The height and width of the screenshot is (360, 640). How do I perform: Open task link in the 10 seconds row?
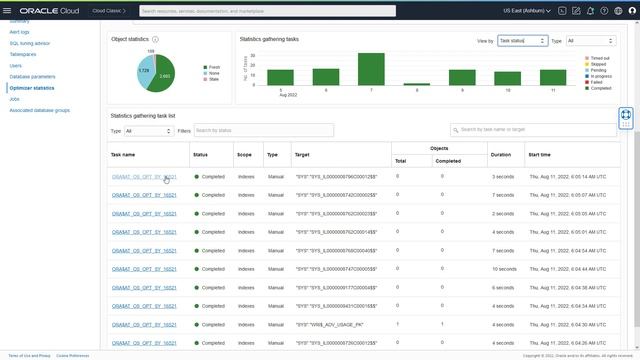coord(144,269)
